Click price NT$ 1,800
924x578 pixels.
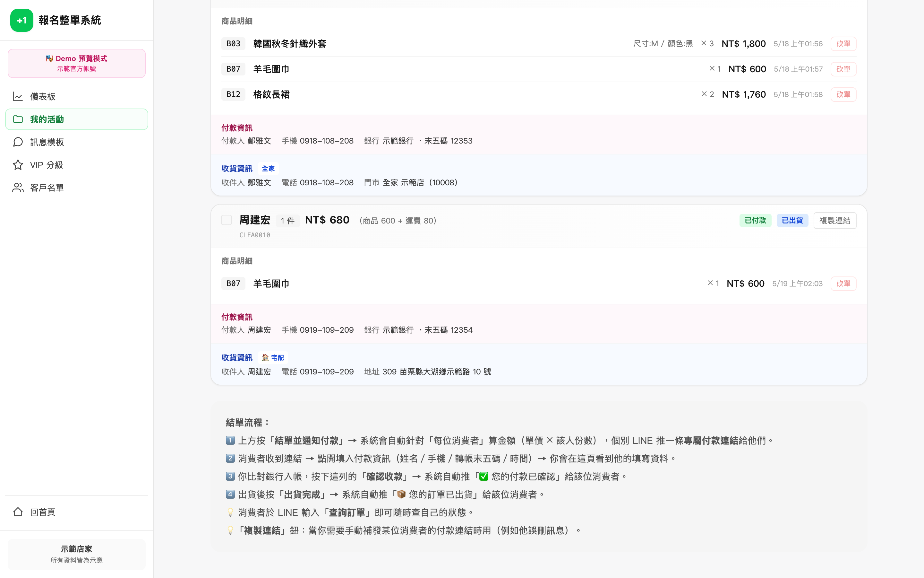(x=743, y=44)
